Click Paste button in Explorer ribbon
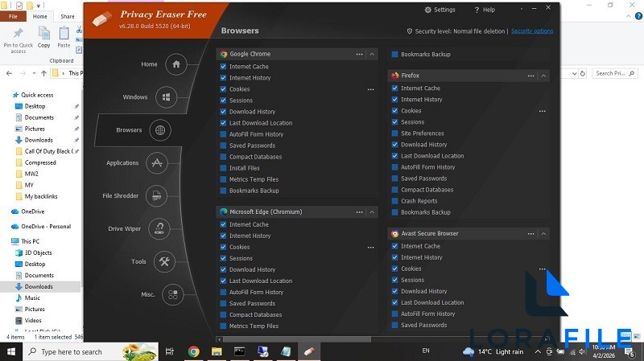Viewport: 644px width, 361px height. [x=64, y=37]
